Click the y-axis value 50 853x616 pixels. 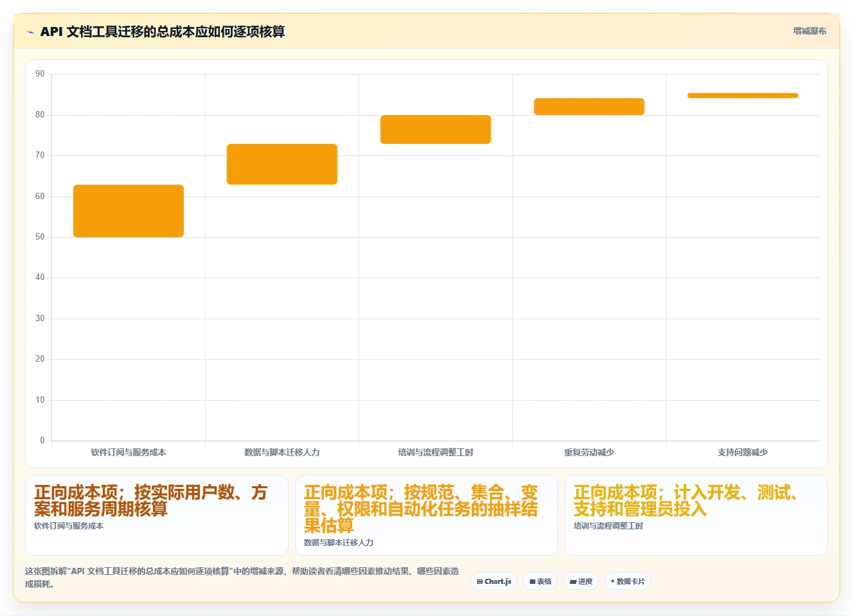40,237
